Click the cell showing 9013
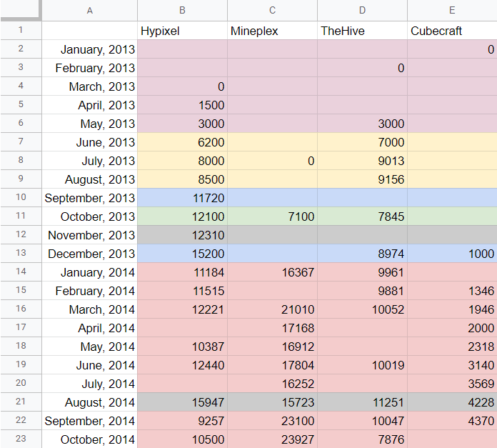Viewport: 497px width, 448px height. point(362,161)
